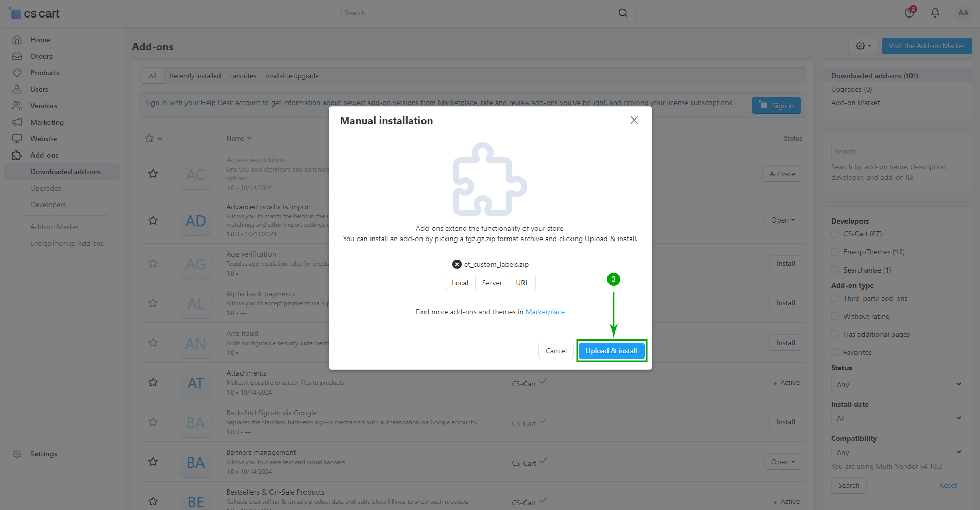Tick the Favorites filter checkbox

[835, 352]
